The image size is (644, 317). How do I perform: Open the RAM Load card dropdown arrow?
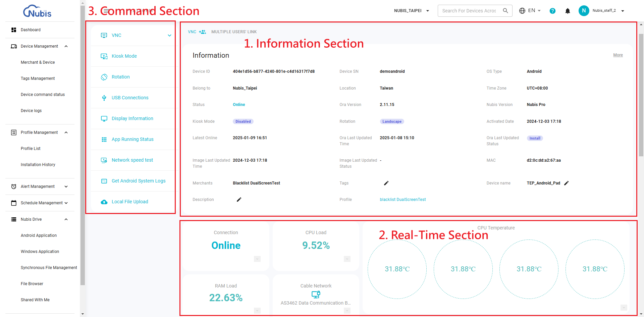257,311
